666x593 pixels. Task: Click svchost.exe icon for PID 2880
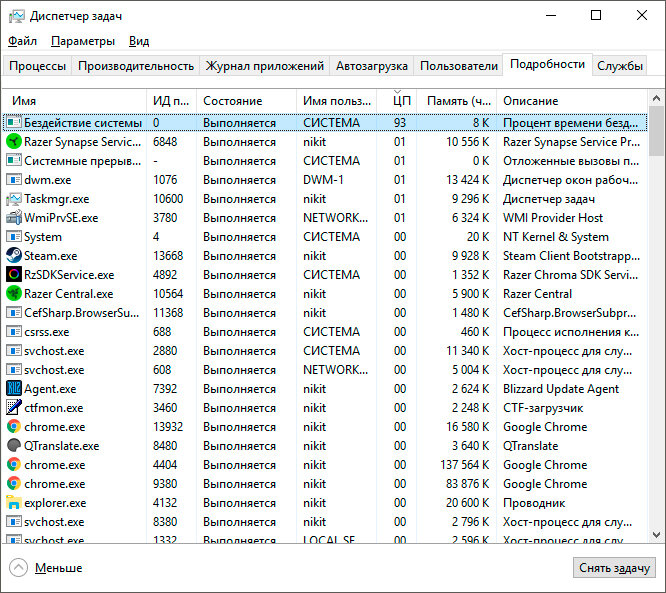pyautogui.click(x=14, y=350)
